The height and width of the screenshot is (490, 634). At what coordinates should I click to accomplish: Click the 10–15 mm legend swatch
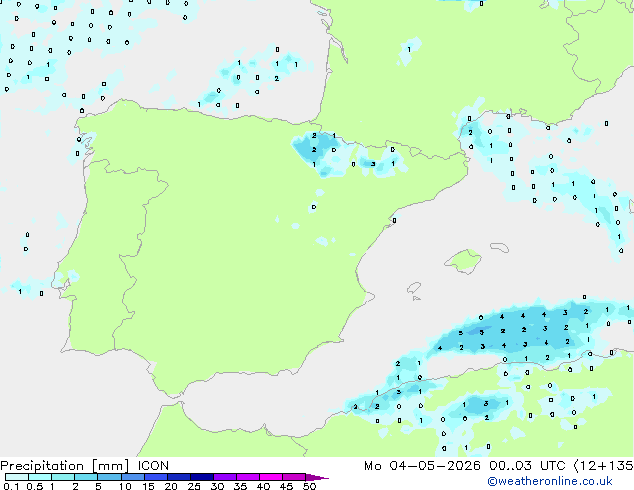click(x=133, y=477)
